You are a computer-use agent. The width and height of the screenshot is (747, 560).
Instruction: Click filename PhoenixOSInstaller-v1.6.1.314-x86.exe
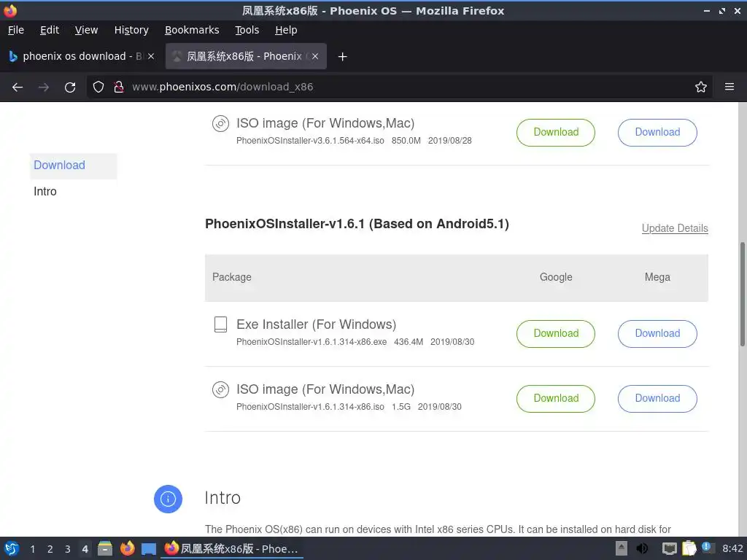(311, 342)
